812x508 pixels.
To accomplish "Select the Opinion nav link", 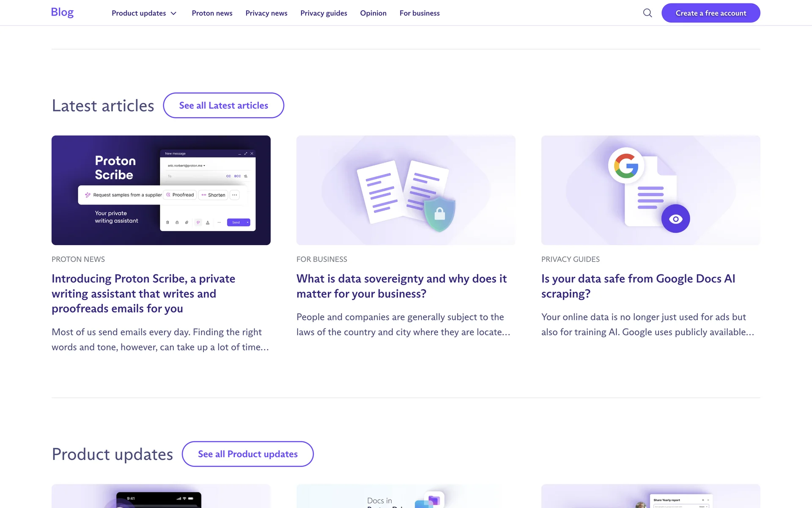I will click(x=373, y=13).
